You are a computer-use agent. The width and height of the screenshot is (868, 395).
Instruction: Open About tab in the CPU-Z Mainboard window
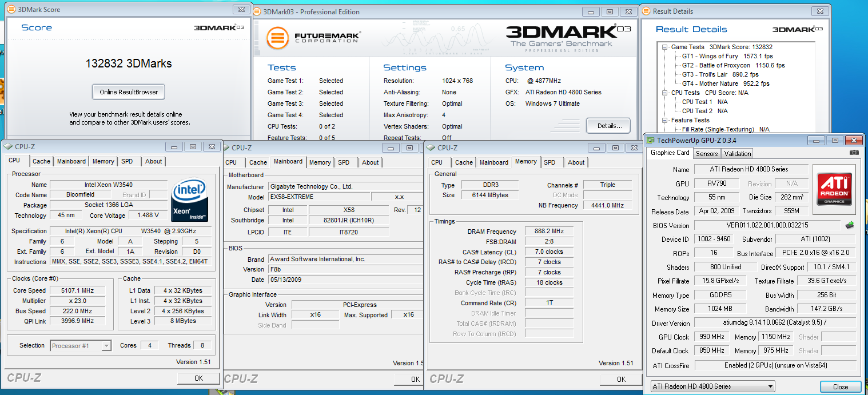pos(371,162)
